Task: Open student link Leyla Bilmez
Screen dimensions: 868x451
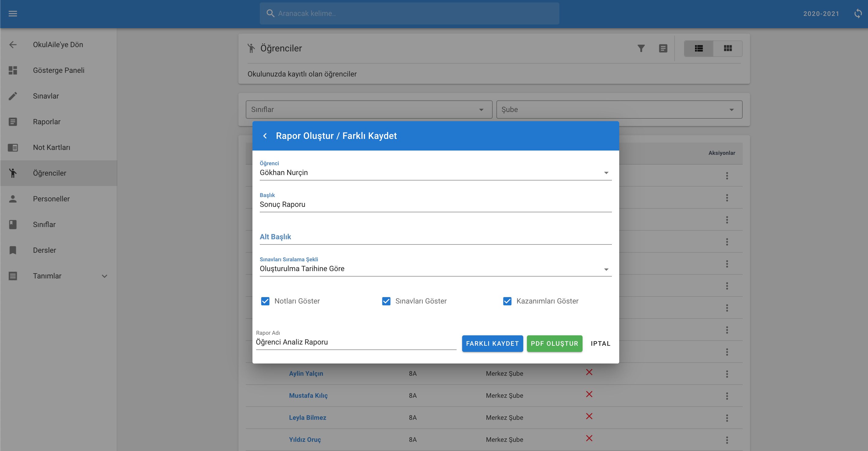Action: (x=308, y=418)
